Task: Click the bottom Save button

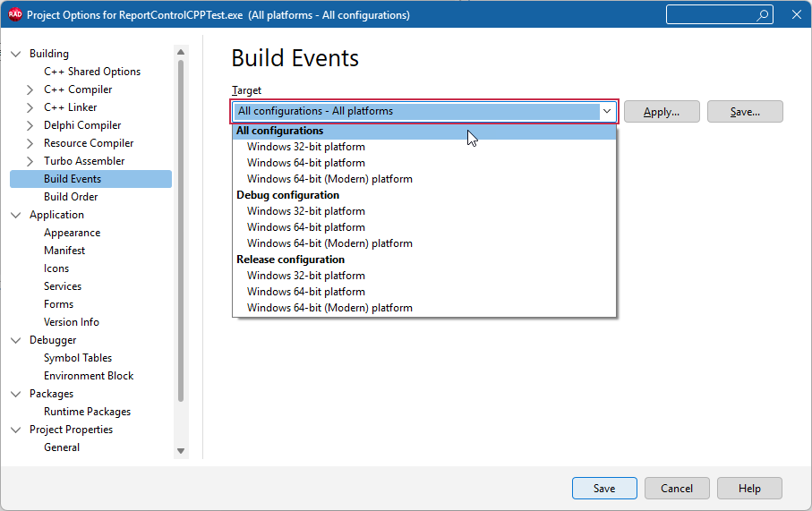Action: coord(604,489)
